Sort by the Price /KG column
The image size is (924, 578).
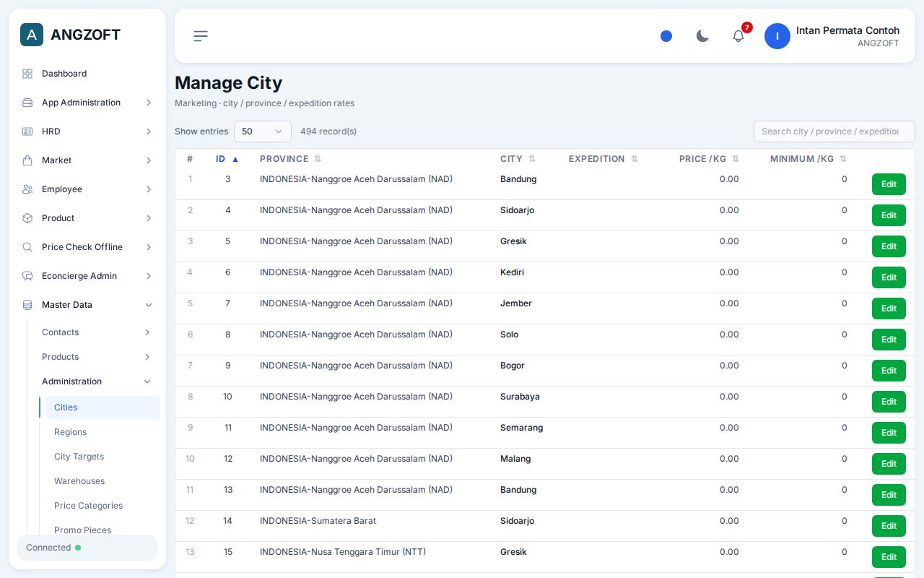point(709,159)
